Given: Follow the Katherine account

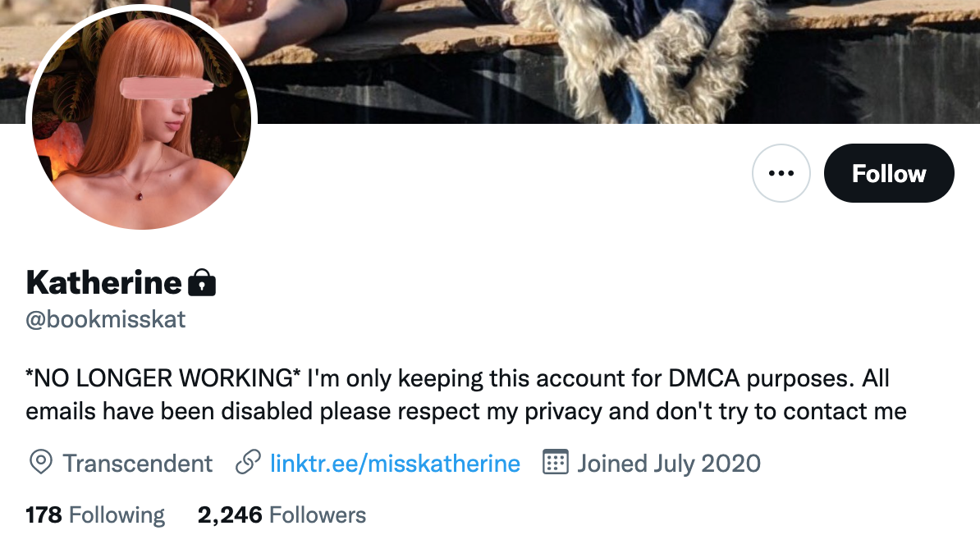Looking at the screenshot, I should (889, 173).
